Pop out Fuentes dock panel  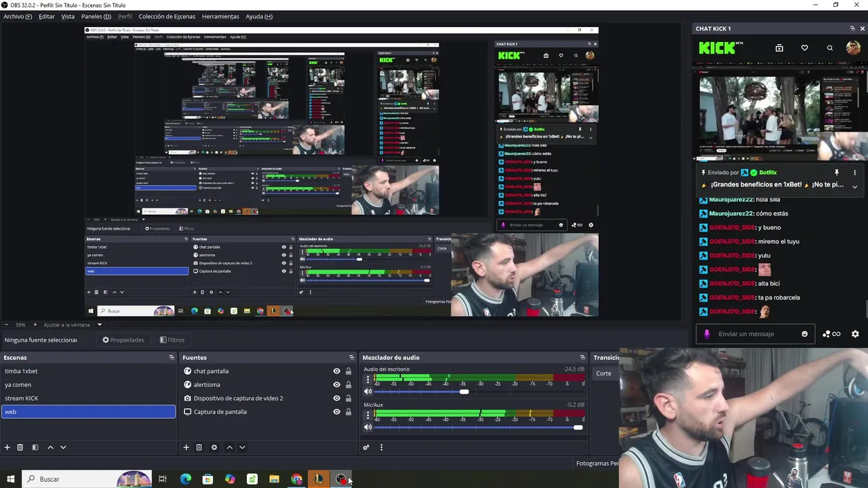[x=351, y=357]
